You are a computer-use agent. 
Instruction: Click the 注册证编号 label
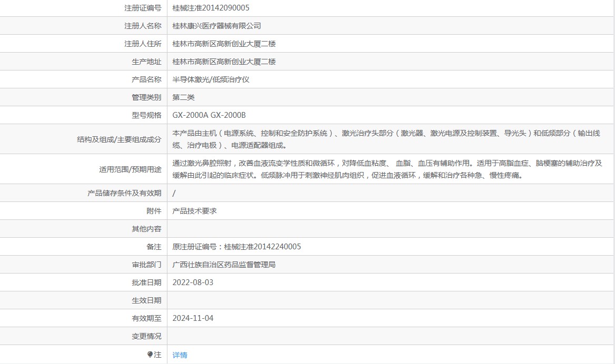143,8
